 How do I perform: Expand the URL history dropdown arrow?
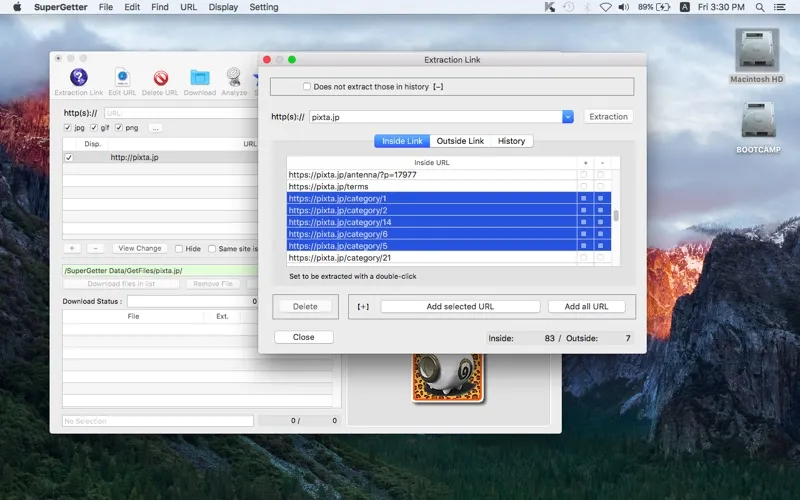568,117
